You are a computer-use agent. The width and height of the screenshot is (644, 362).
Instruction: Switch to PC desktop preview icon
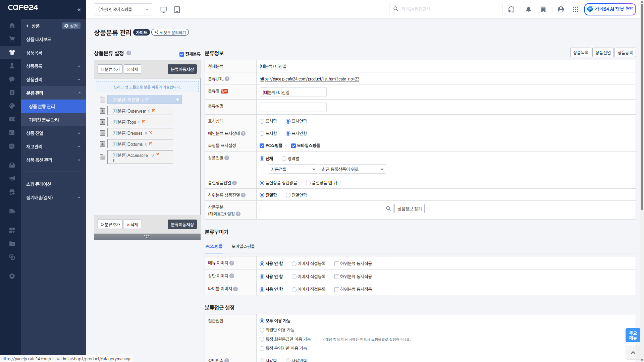[x=164, y=9]
